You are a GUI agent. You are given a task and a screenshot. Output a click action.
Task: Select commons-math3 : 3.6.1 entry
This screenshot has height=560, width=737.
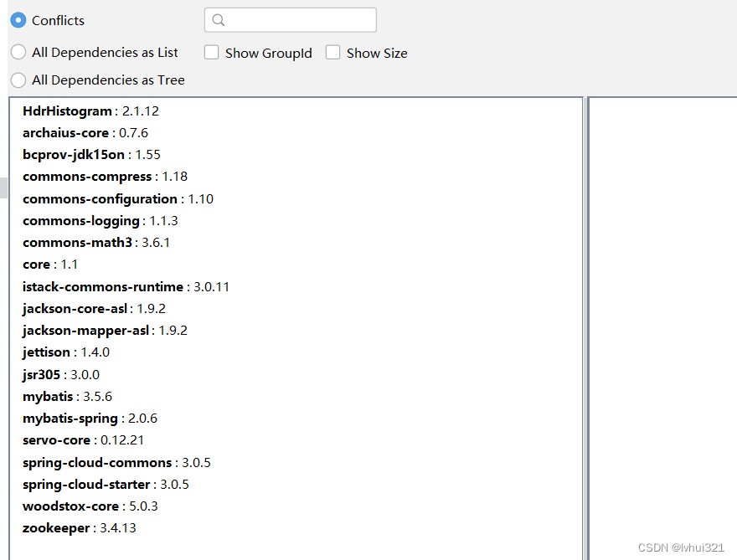click(95, 243)
